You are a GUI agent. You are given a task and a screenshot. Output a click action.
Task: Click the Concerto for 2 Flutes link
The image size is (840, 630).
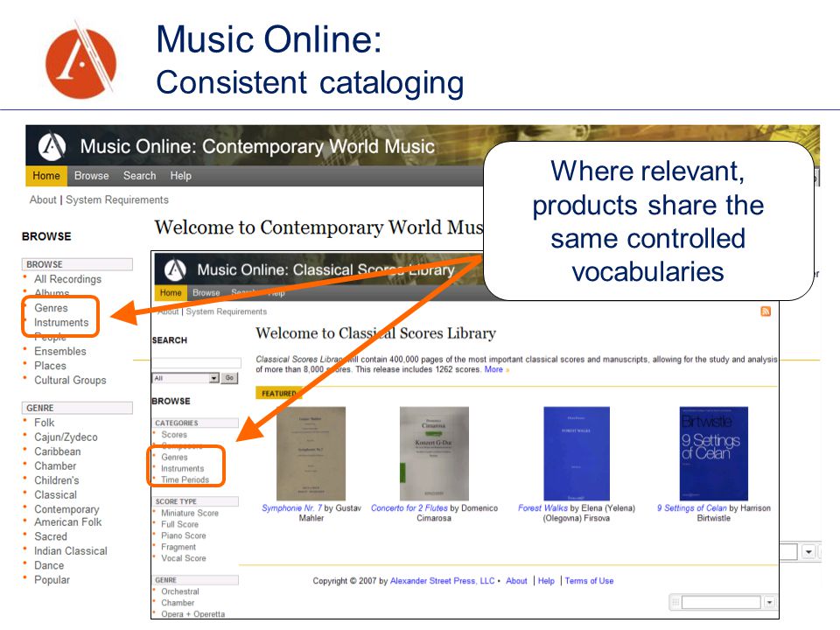point(409,507)
